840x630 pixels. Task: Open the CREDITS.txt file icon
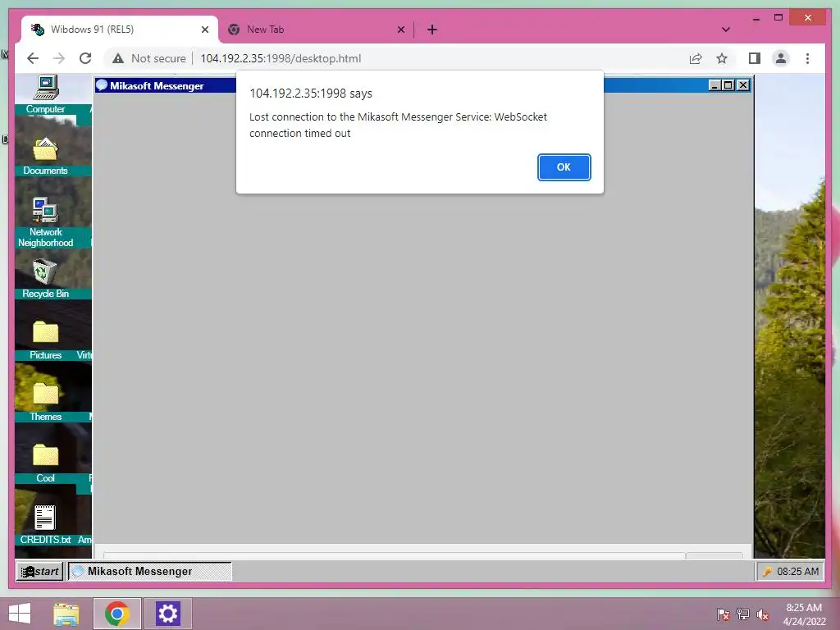[46, 525]
